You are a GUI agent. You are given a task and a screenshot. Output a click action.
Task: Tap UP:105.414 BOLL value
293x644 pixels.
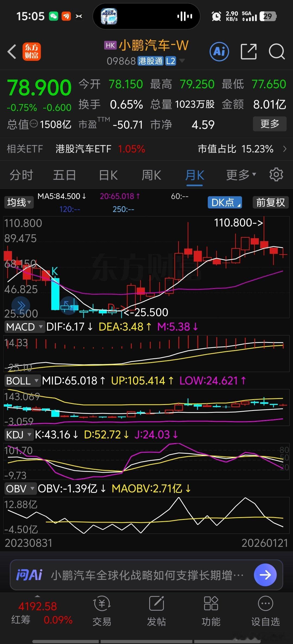coord(142,381)
